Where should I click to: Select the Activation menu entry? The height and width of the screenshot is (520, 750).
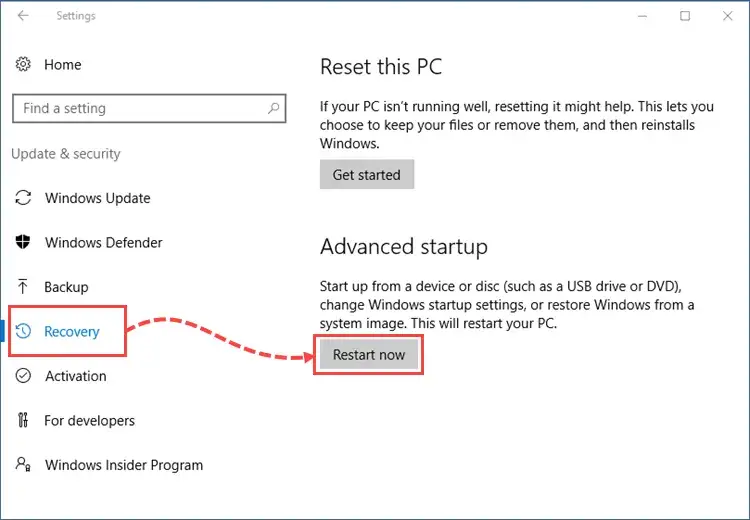point(75,376)
